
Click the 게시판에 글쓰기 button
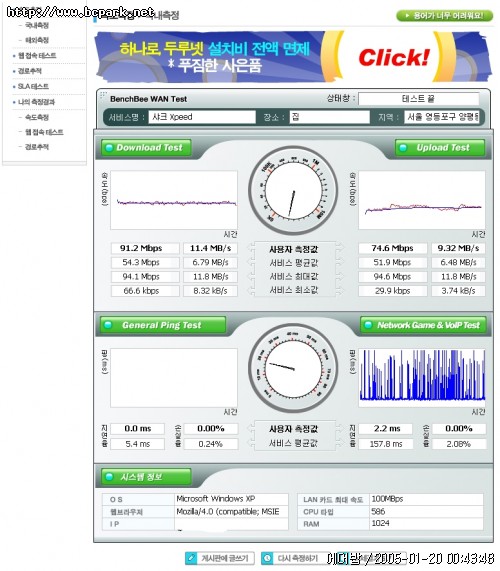[x=220, y=558]
